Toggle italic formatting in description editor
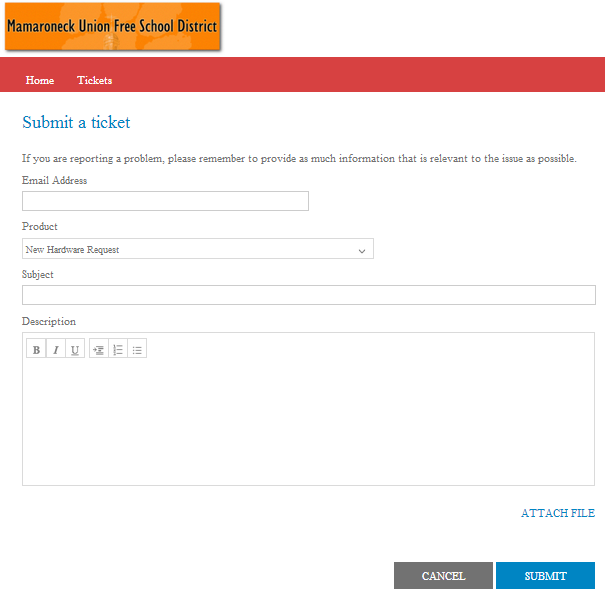The height and width of the screenshot is (599, 605). [56, 349]
